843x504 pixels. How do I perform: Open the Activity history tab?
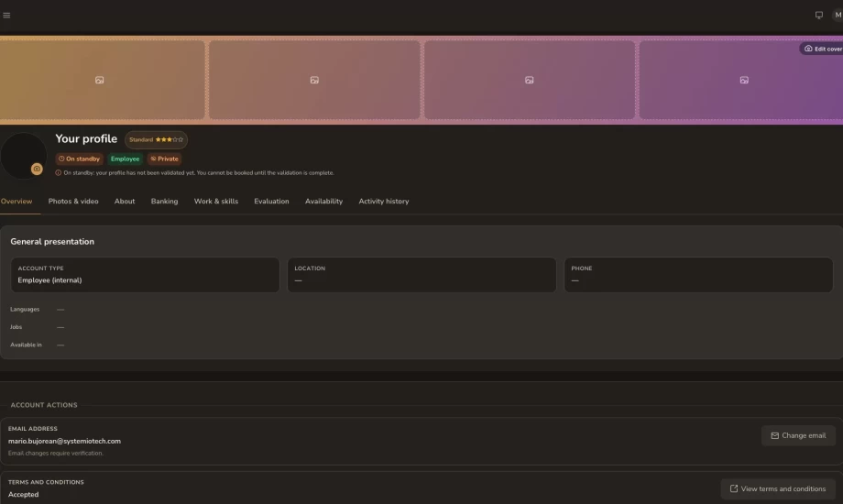click(x=384, y=202)
